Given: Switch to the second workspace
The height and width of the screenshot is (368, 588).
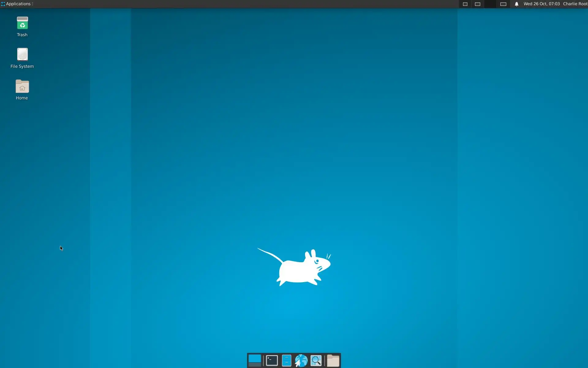Looking at the screenshot, I should point(477,4).
